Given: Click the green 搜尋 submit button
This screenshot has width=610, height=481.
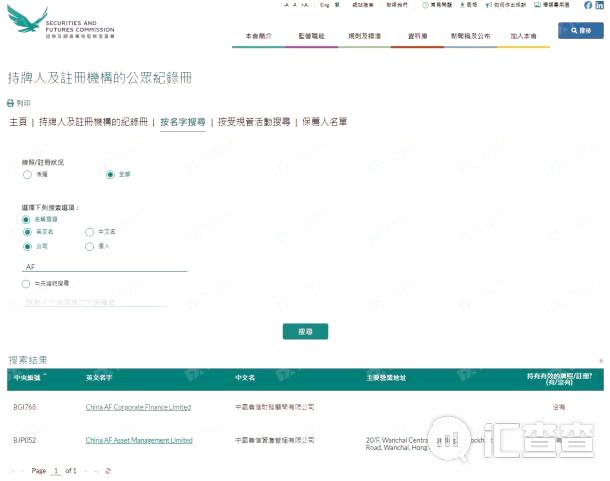Looking at the screenshot, I should point(305,332).
